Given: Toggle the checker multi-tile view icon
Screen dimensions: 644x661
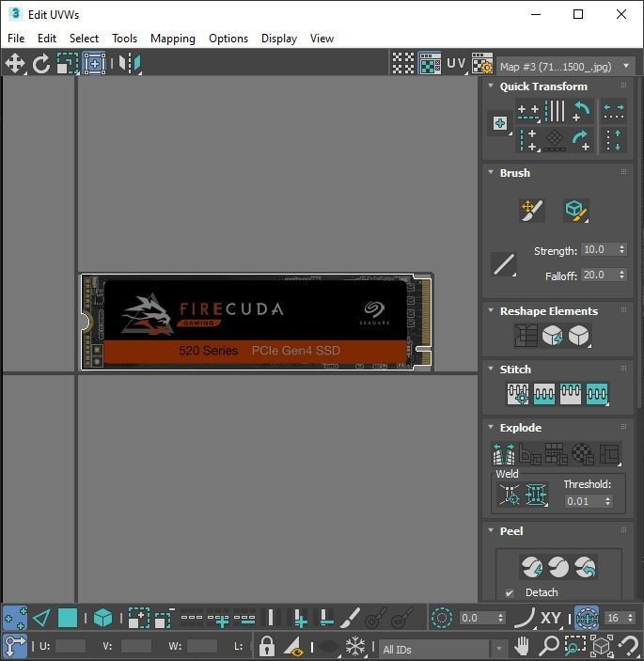Looking at the screenshot, I should pyautogui.click(x=403, y=64).
